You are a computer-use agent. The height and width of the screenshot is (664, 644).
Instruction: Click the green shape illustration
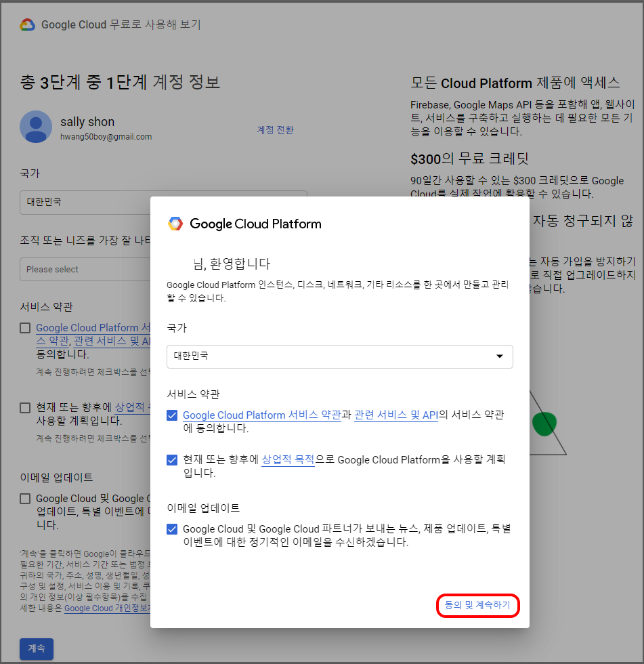[x=544, y=423]
